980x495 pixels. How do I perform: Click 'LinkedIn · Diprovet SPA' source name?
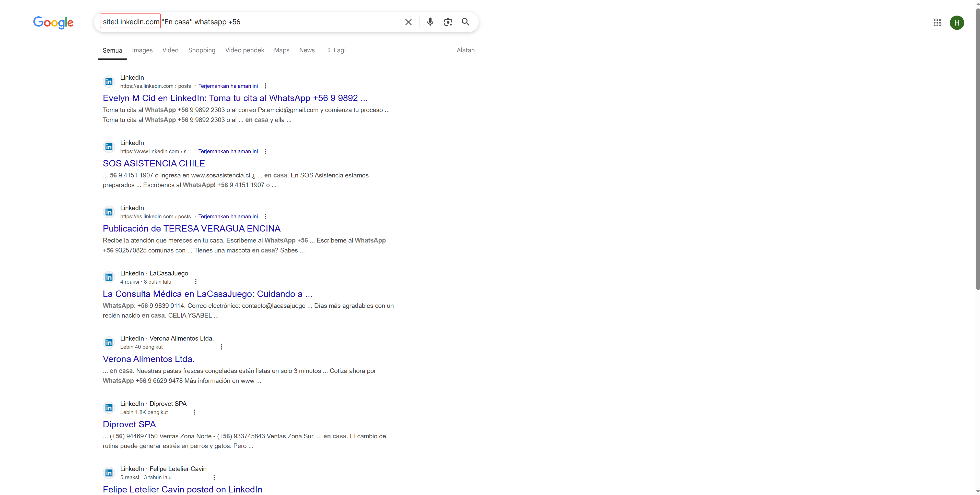coord(153,404)
